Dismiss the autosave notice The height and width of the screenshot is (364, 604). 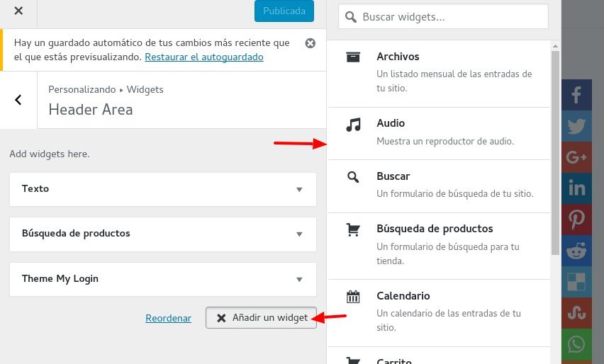coord(310,43)
